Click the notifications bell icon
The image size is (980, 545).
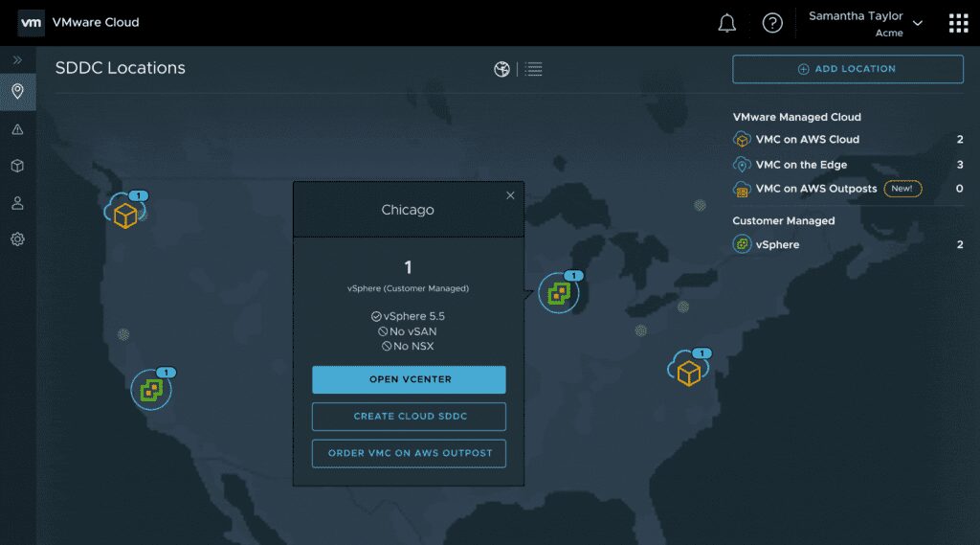tap(726, 23)
